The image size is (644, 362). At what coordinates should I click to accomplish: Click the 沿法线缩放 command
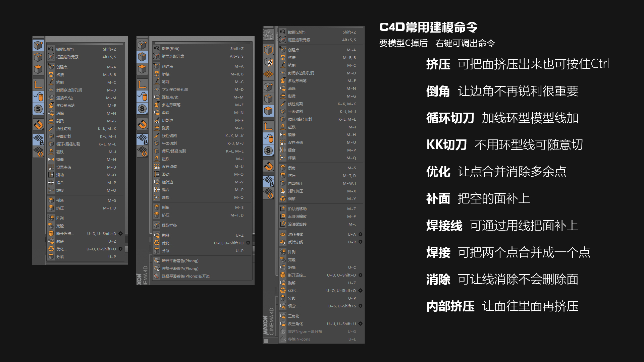321,217
